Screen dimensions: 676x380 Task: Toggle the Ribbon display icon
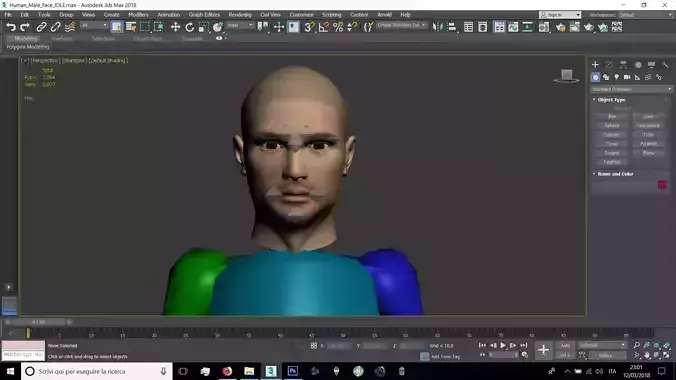(x=499, y=27)
